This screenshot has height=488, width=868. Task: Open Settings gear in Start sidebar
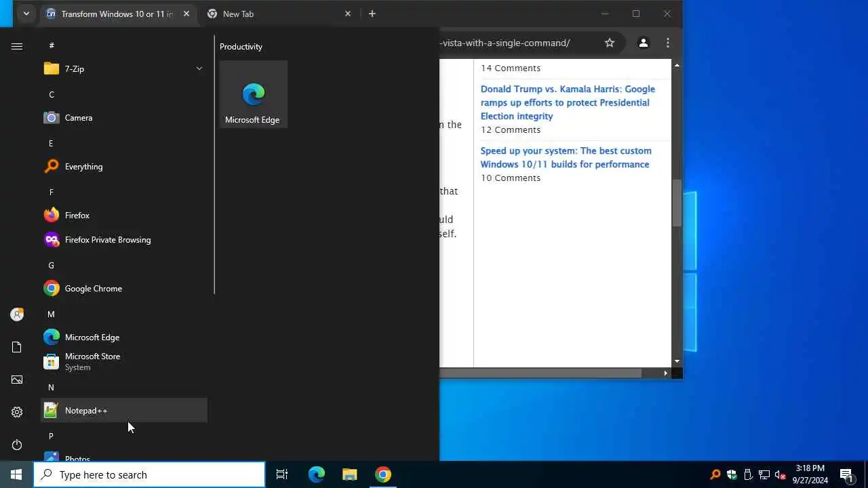pyautogui.click(x=17, y=412)
